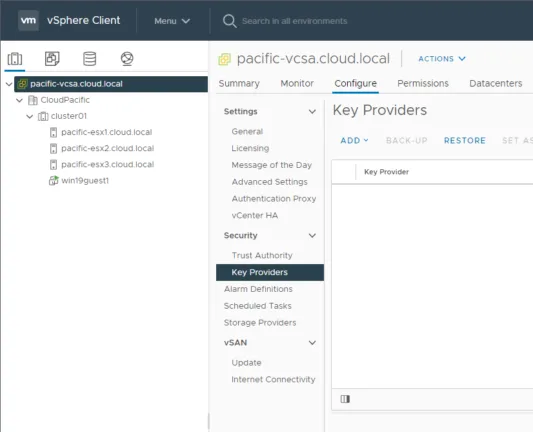
Task: Open the Permissions tab
Action: click(423, 84)
